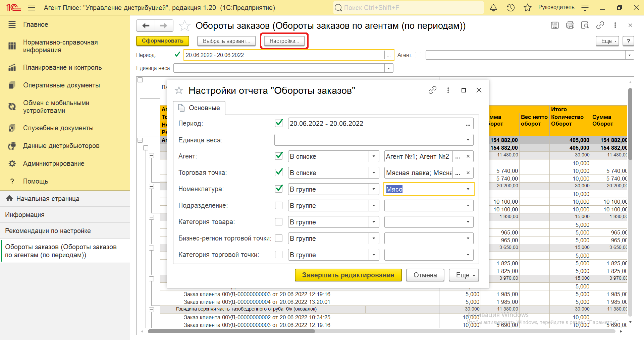Open the Помощь section in the sidebar

click(65, 181)
